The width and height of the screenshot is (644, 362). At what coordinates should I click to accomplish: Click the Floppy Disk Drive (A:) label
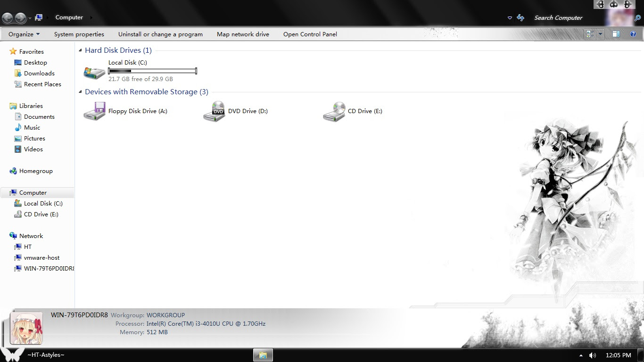[138, 111]
